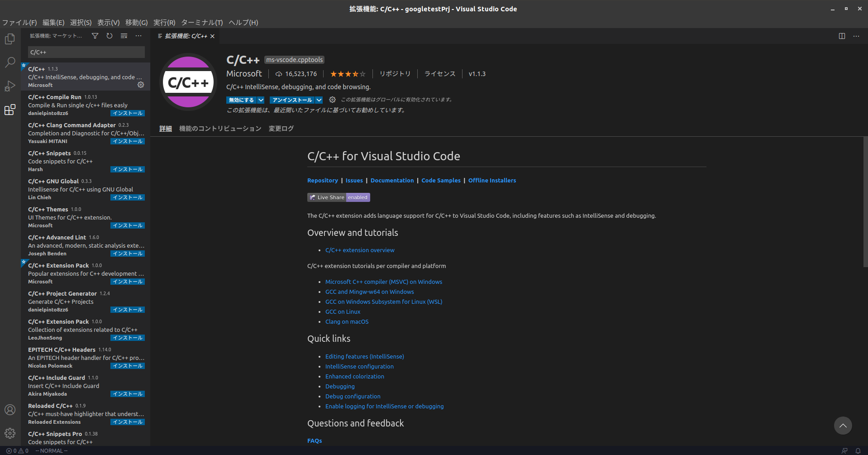Clear extensions search results icon
The width and height of the screenshot is (868, 455).
pos(124,36)
